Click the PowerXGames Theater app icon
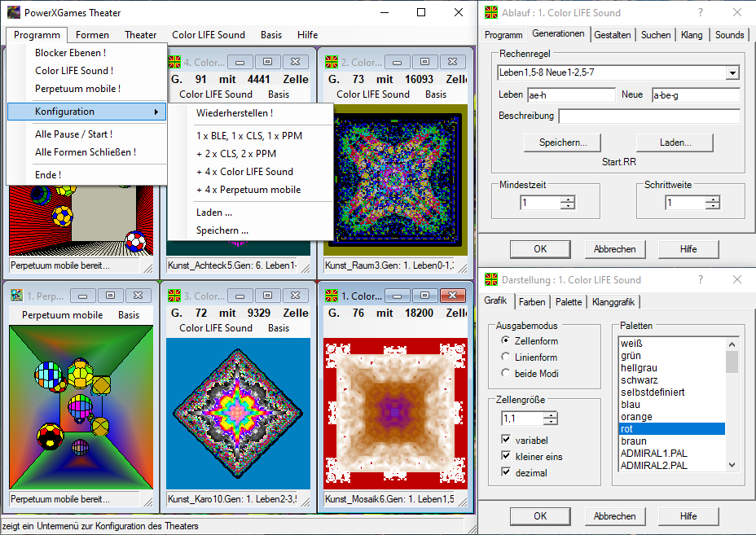 pos(14,12)
